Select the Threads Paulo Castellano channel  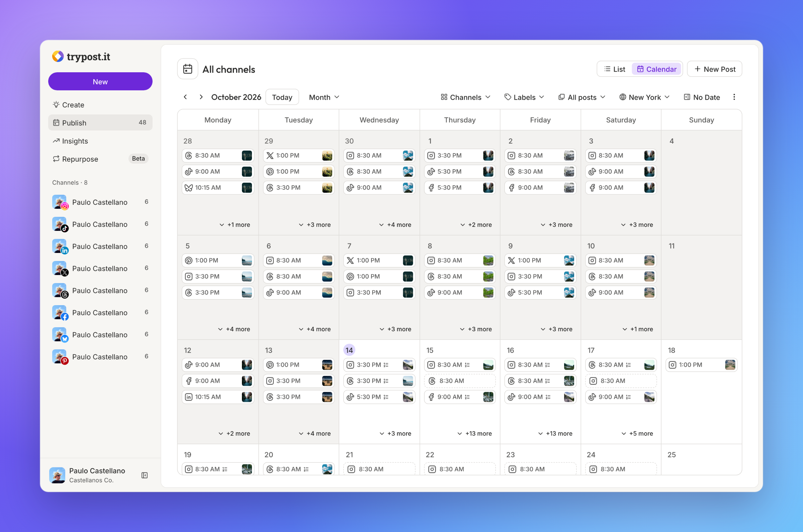[x=100, y=290]
